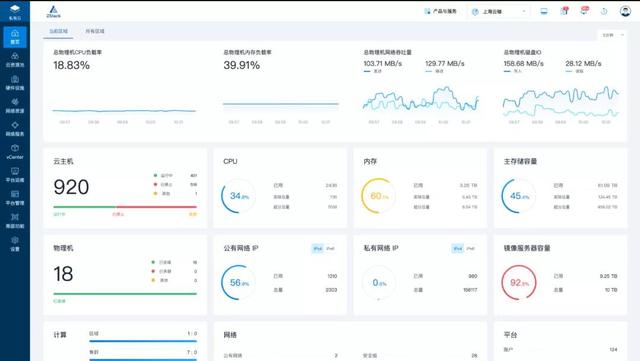Open the 云资源池 cloud resource pool sidebar icon
The height and width of the screenshot is (361, 640).
coord(15,60)
